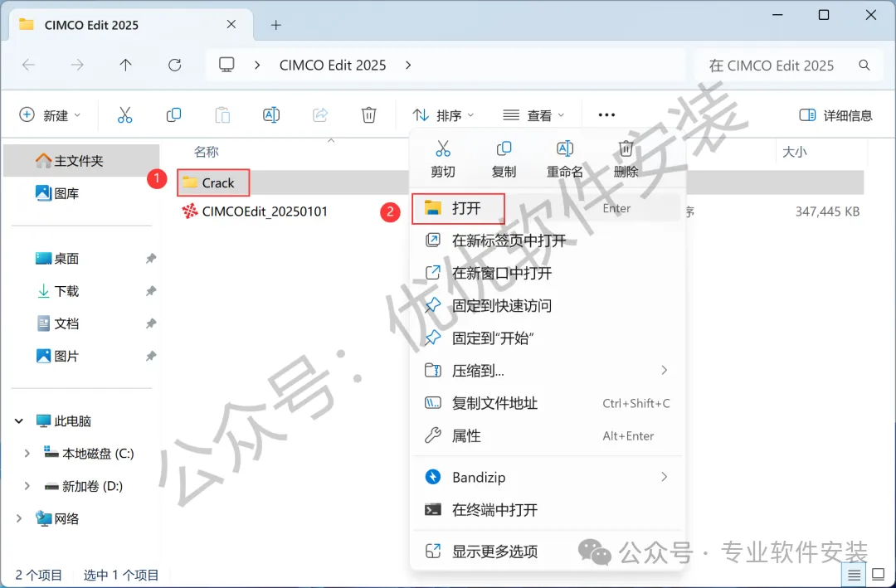The image size is (896, 588).
Task: Click the 重命名 icon in context menu
Action: (565, 148)
